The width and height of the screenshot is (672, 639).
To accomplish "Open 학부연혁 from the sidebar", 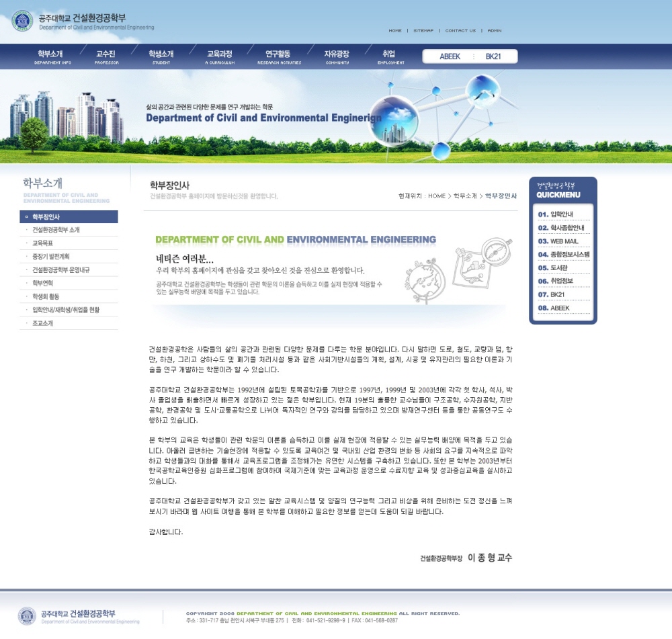I will 42,284.
